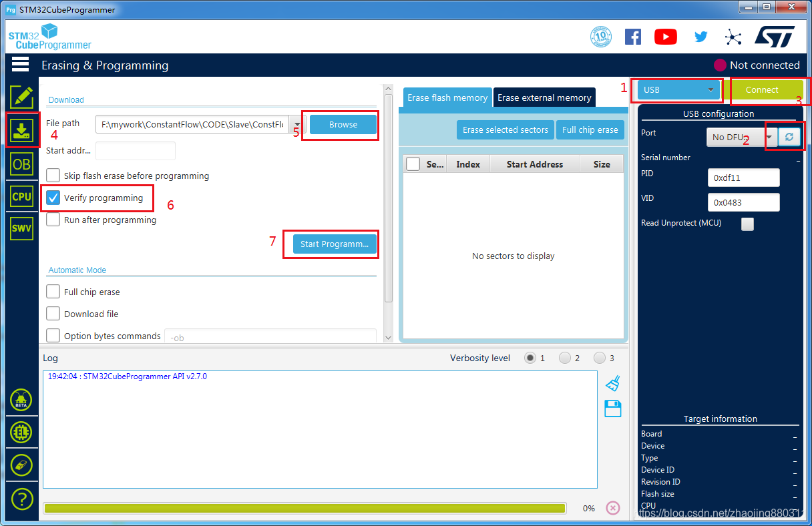Switch to Erase external memory tab
Viewport: 812px width, 526px height.
coord(544,97)
